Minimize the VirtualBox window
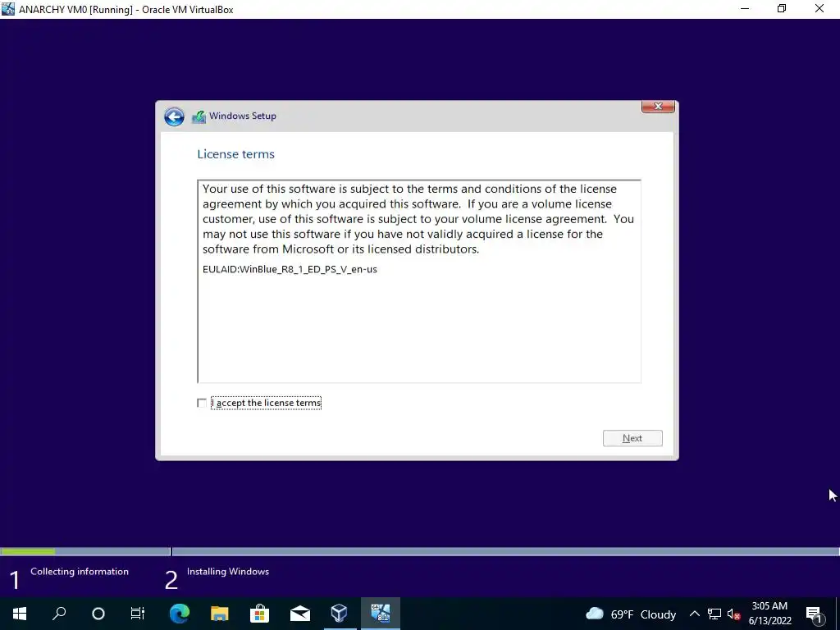Image resolution: width=840 pixels, height=630 pixels. (x=745, y=9)
